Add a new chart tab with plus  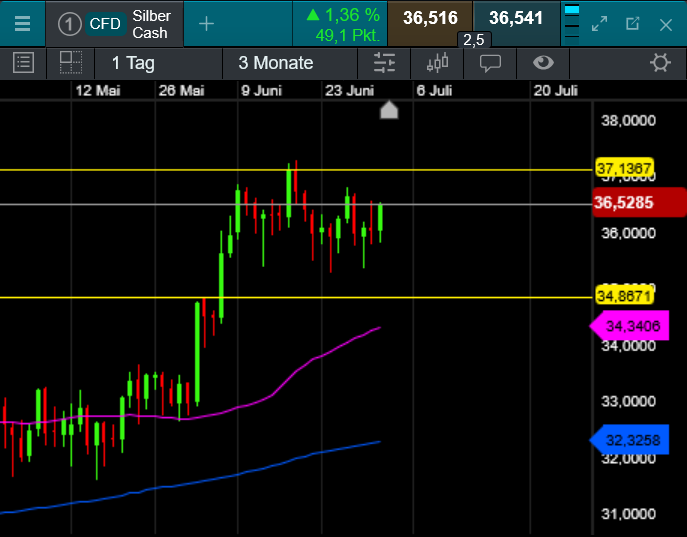click(x=206, y=23)
